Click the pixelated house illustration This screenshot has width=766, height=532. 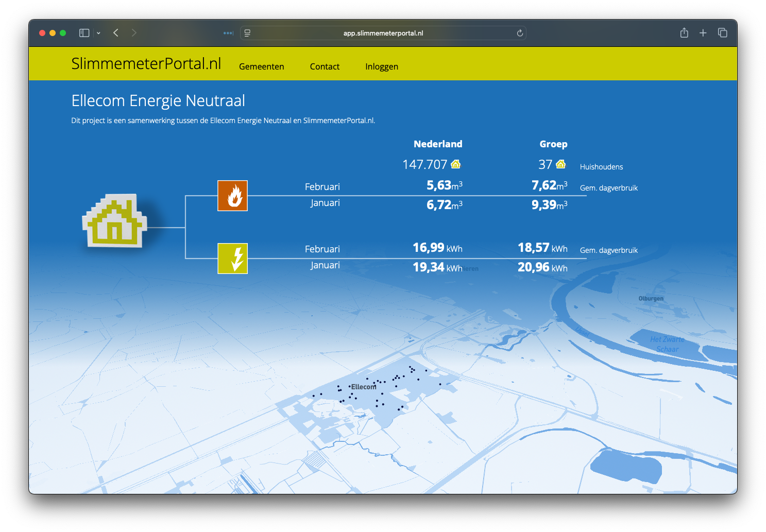(114, 221)
